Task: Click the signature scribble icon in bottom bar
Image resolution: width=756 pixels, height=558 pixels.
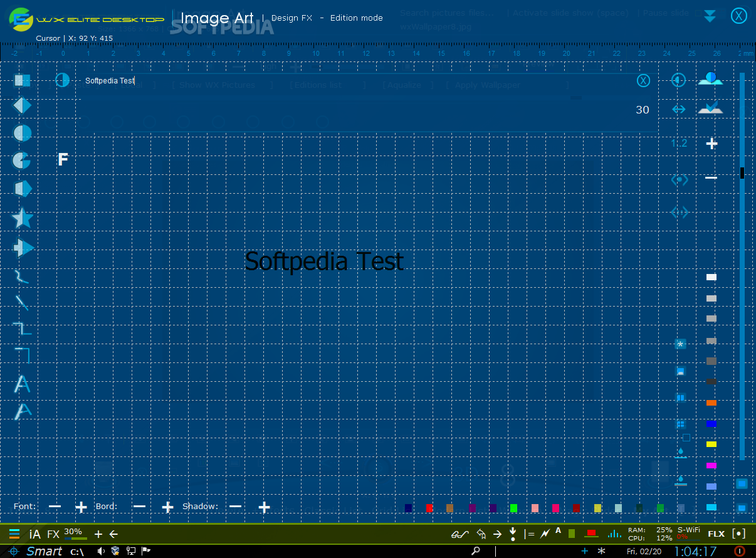Action: [x=460, y=534]
